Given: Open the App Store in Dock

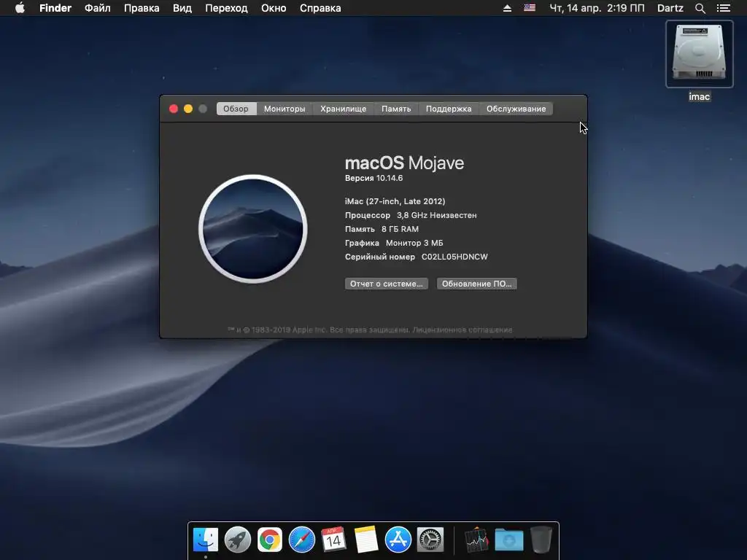Looking at the screenshot, I should click(398, 540).
